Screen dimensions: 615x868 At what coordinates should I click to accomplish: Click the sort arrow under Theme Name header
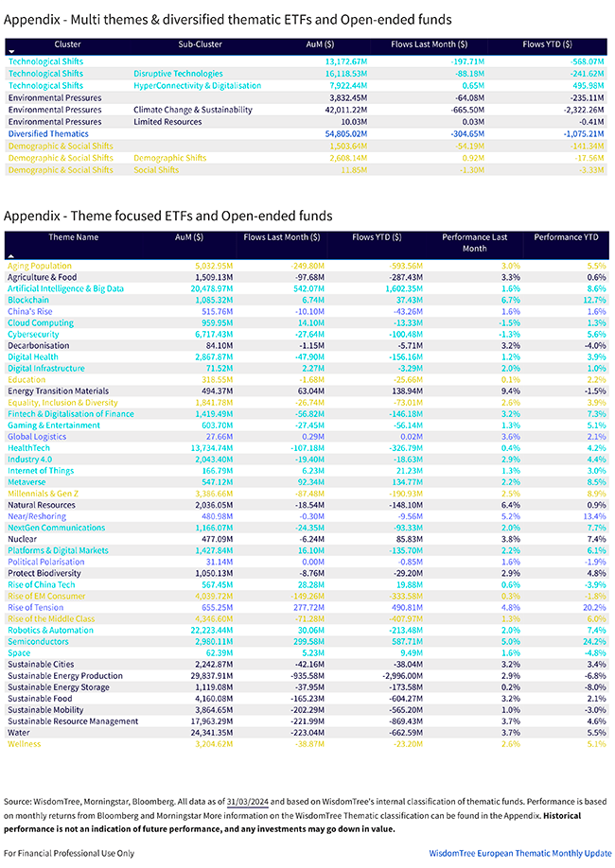(x=11, y=255)
